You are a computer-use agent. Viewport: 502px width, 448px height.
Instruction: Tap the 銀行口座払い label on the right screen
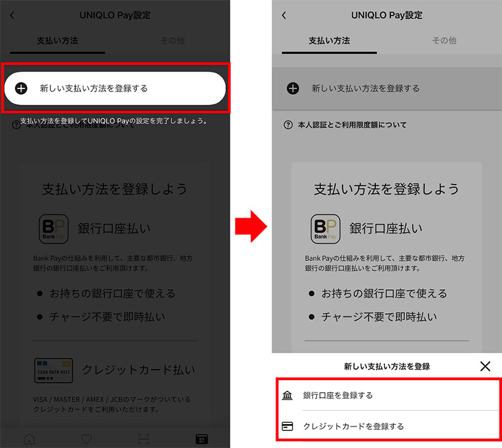click(386, 228)
